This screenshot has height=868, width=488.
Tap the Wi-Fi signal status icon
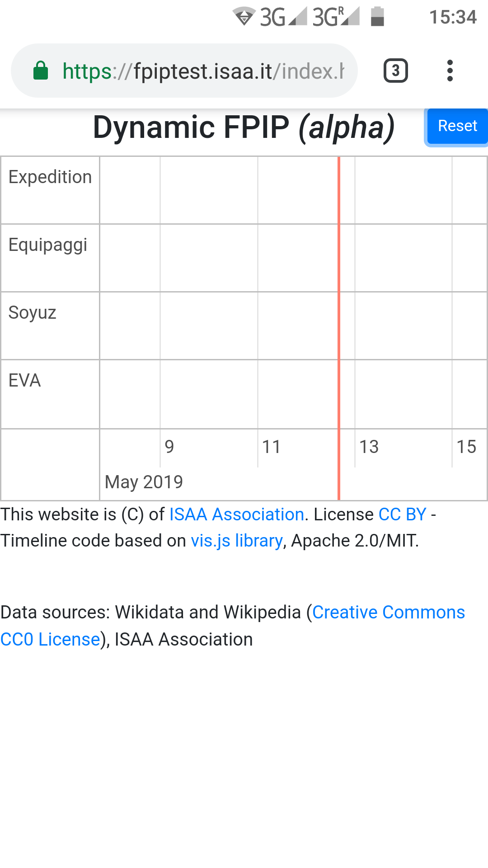pyautogui.click(x=244, y=17)
